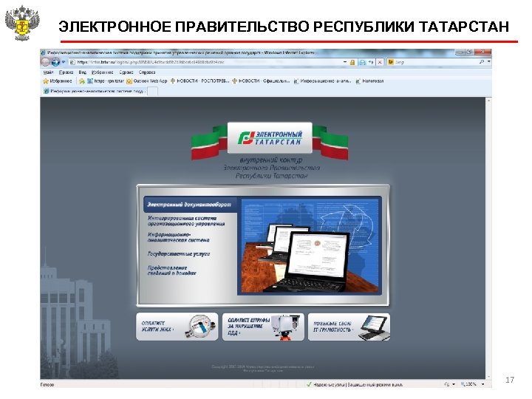Open the Вид menu
Viewport: 532px width, 399px height.
click(x=83, y=72)
